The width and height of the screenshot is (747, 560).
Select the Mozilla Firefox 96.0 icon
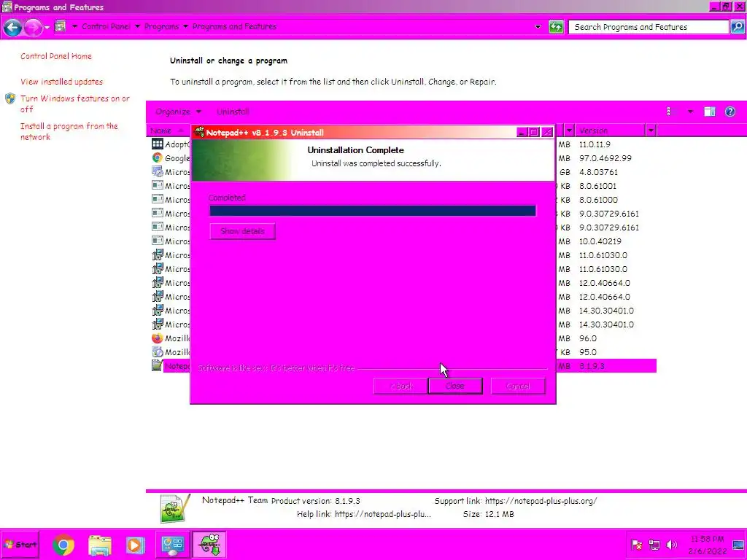tap(158, 338)
